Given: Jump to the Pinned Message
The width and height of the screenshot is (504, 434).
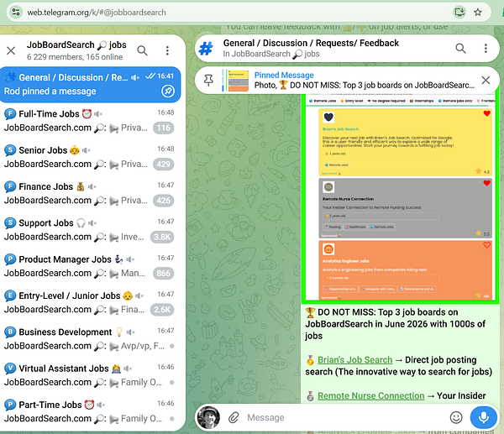Looking at the screenshot, I should [365, 81].
